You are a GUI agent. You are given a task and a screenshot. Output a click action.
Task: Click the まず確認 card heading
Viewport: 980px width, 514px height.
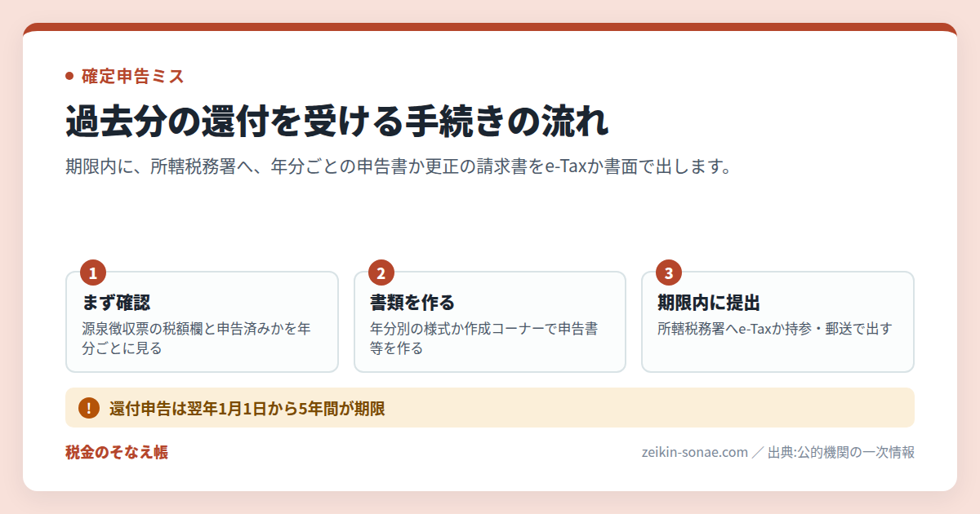click(117, 303)
